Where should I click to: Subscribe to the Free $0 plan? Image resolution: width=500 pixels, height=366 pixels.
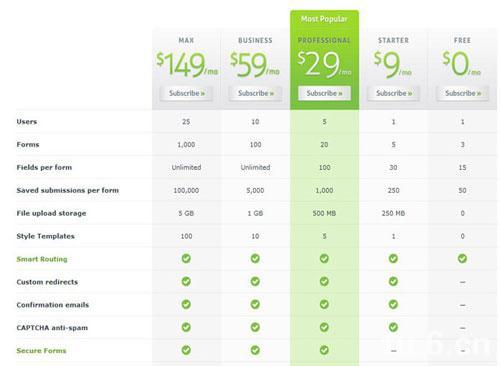tap(462, 93)
